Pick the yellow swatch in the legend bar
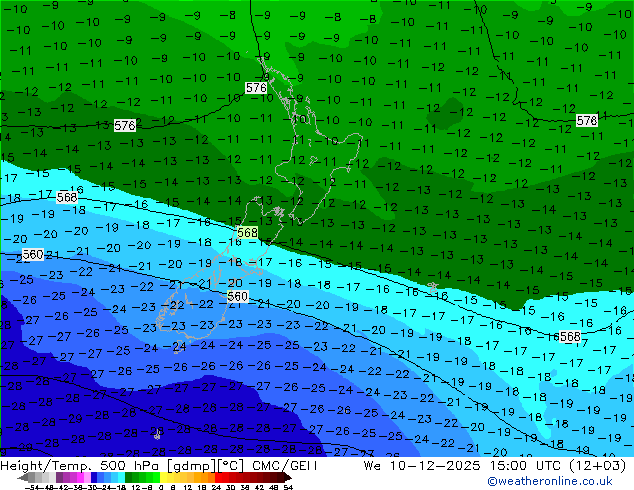634x490 pixels. pyautogui.click(x=163, y=478)
